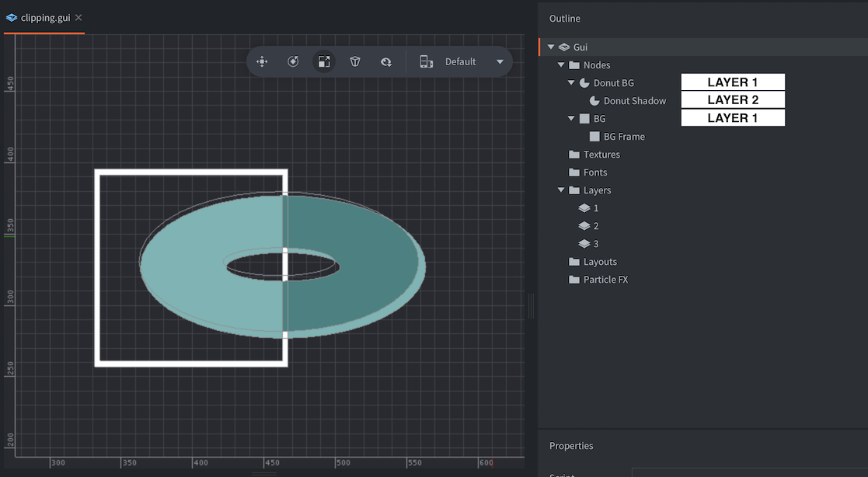Click the LAYER 2 label
This screenshot has width=868, height=477.
(x=733, y=99)
